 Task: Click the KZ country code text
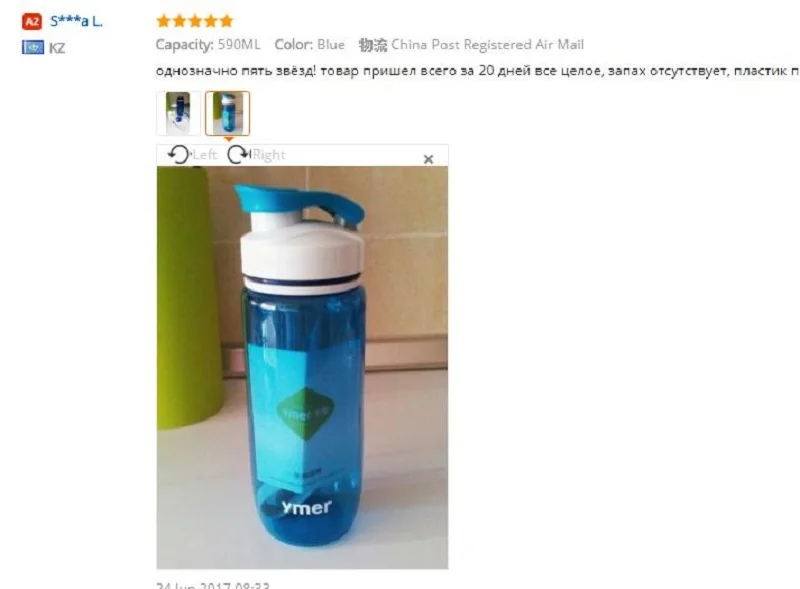coord(57,48)
